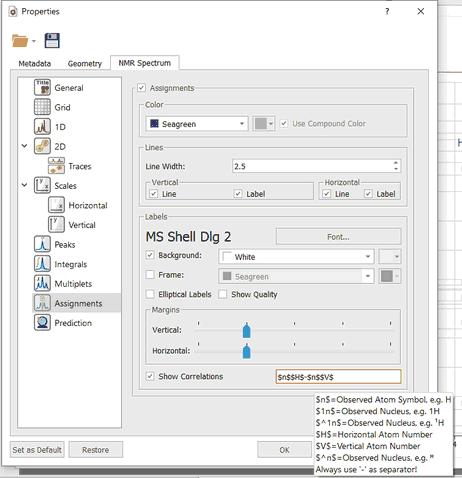Open the folder icon to load properties
The width and height of the screenshot is (462, 478).
[20, 41]
